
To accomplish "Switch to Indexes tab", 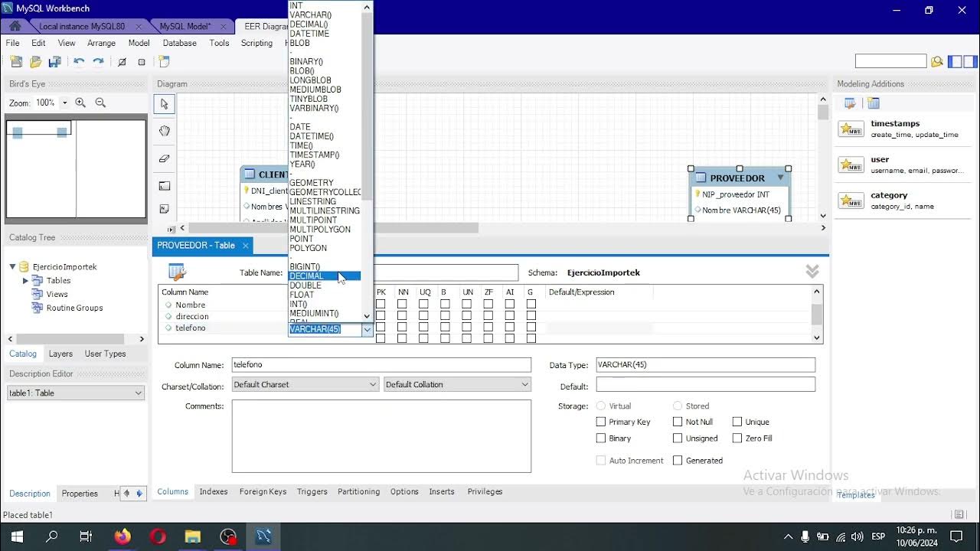I will 214,491.
